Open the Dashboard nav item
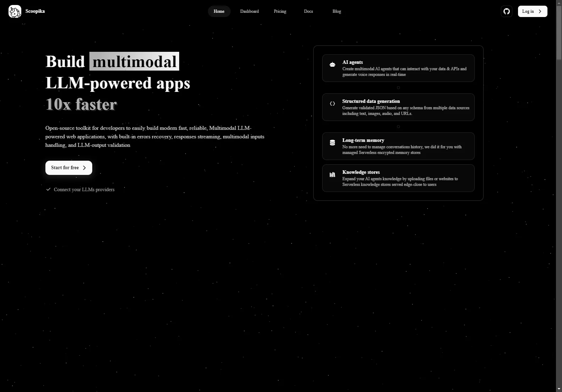This screenshot has height=392, width=562. pos(249,11)
